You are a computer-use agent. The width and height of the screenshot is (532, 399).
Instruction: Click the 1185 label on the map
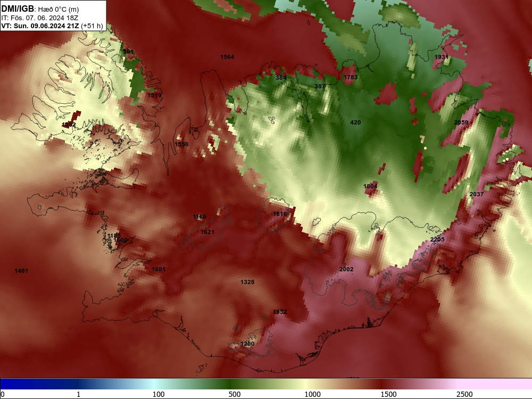coord(114,236)
